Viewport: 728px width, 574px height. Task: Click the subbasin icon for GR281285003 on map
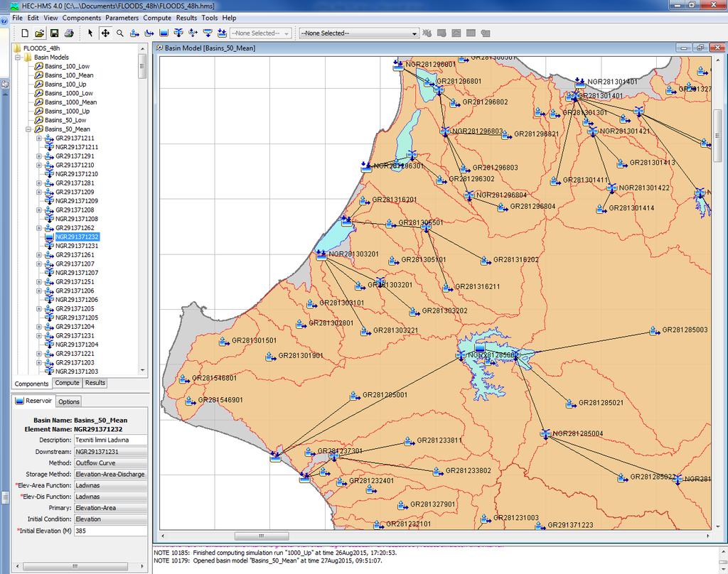[655, 331]
